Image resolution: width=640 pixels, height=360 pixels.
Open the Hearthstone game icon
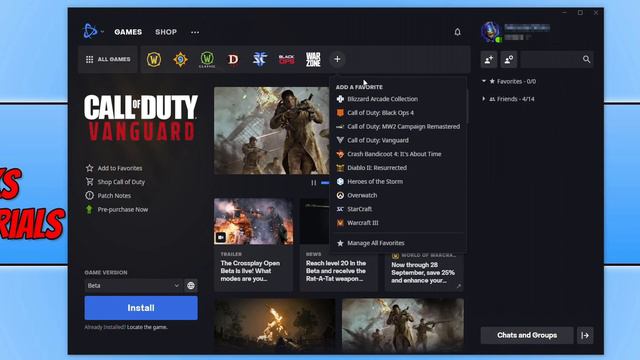[x=180, y=60]
